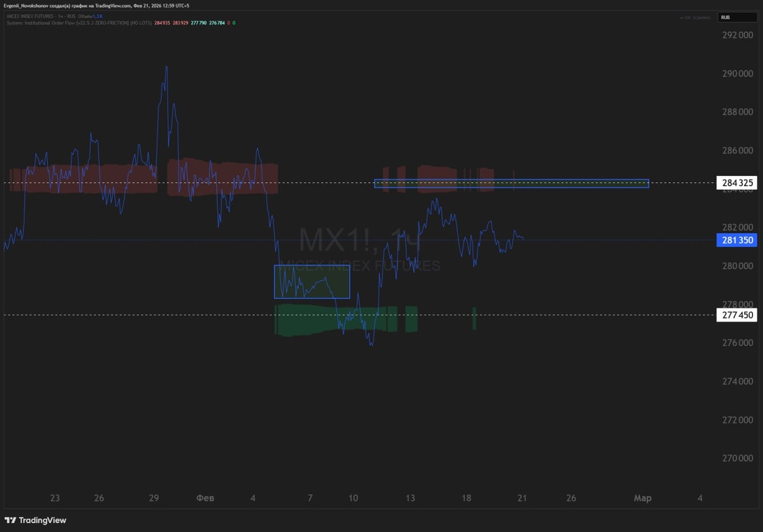Click the IOF: SCANNING status text

(x=696, y=17)
